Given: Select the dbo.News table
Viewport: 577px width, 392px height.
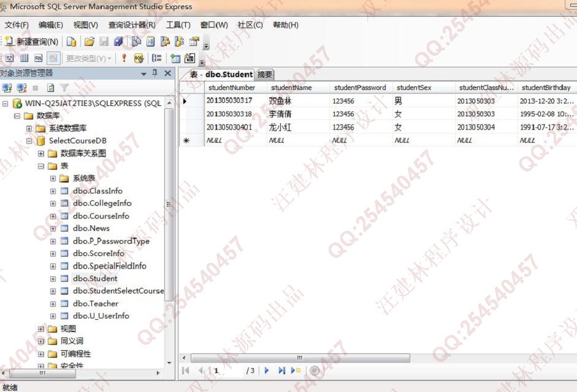Looking at the screenshot, I should point(91,228).
